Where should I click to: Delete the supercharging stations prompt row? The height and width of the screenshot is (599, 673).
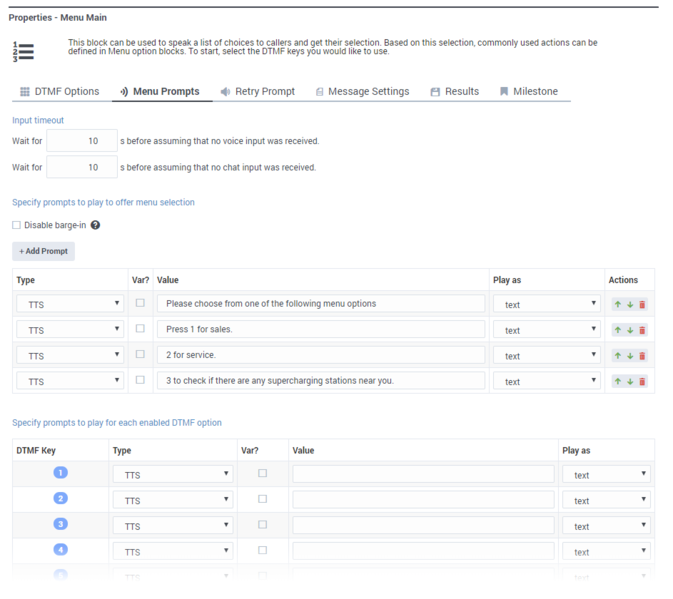tap(642, 381)
